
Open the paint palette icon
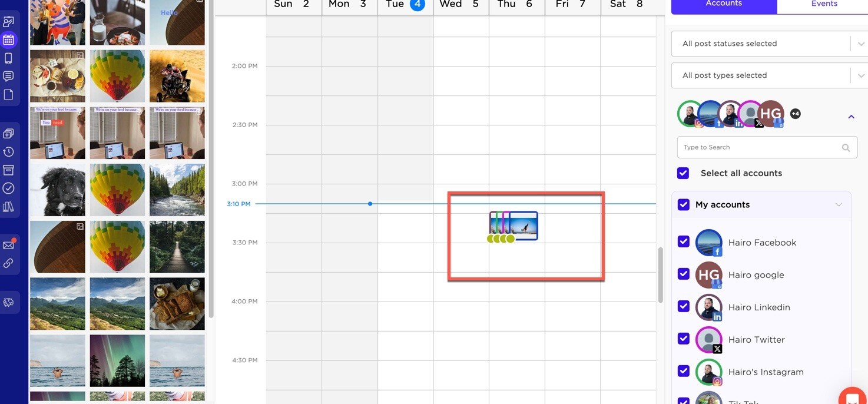click(8, 302)
